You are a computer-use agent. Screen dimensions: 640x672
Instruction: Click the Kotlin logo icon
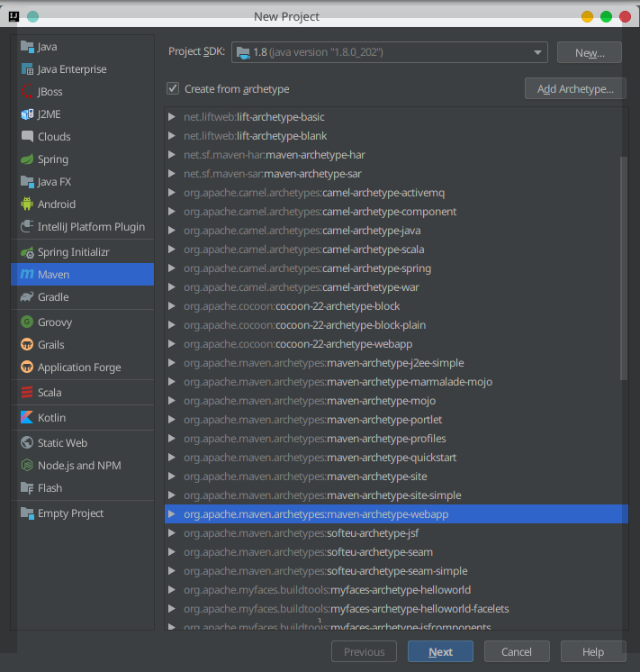click(x=27, y=418)
